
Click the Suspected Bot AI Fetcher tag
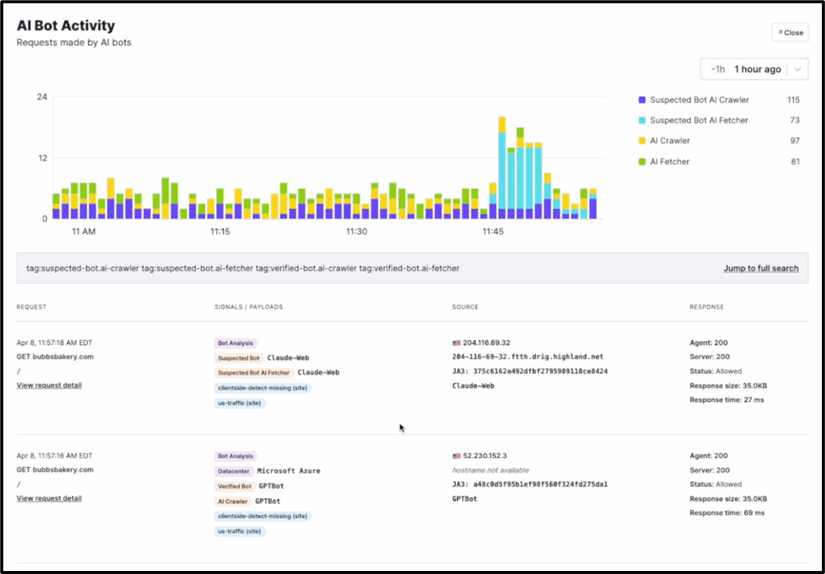254,372
